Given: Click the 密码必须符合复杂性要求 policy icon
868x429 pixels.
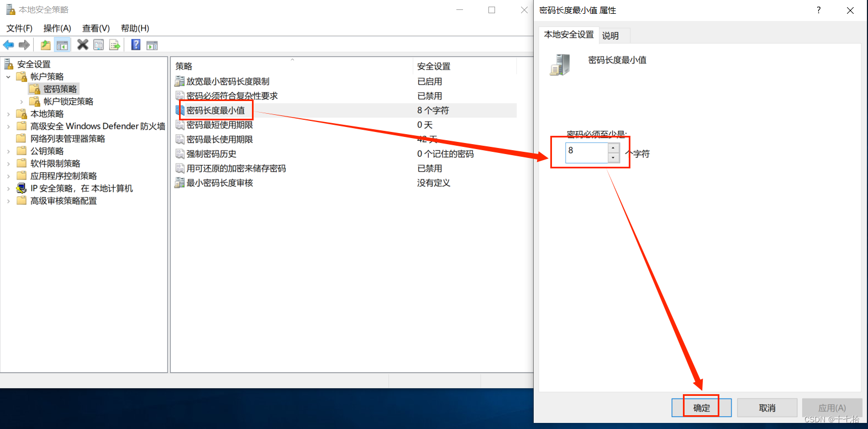Looking at the screenshot, I should point(180,96).
